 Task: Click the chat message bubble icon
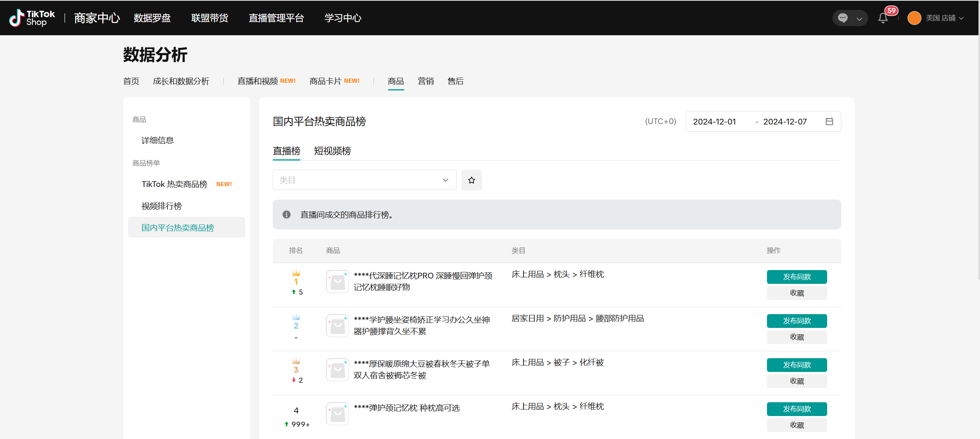coord(842,18)
